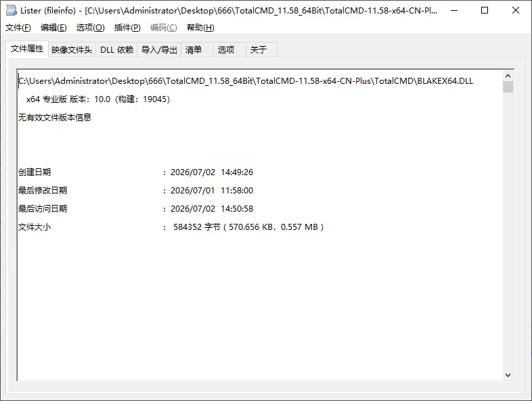Viewport: 532px width, 401px height.
Task: Click the creation timestamp 14:49:26
Action: (x=237, y=172)
